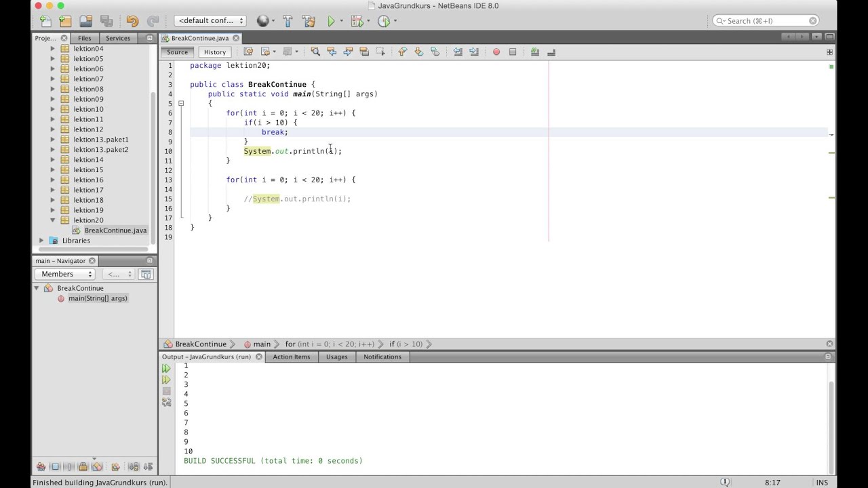Click 'if (i > 10)' breadcrumb item

(406, 344)
